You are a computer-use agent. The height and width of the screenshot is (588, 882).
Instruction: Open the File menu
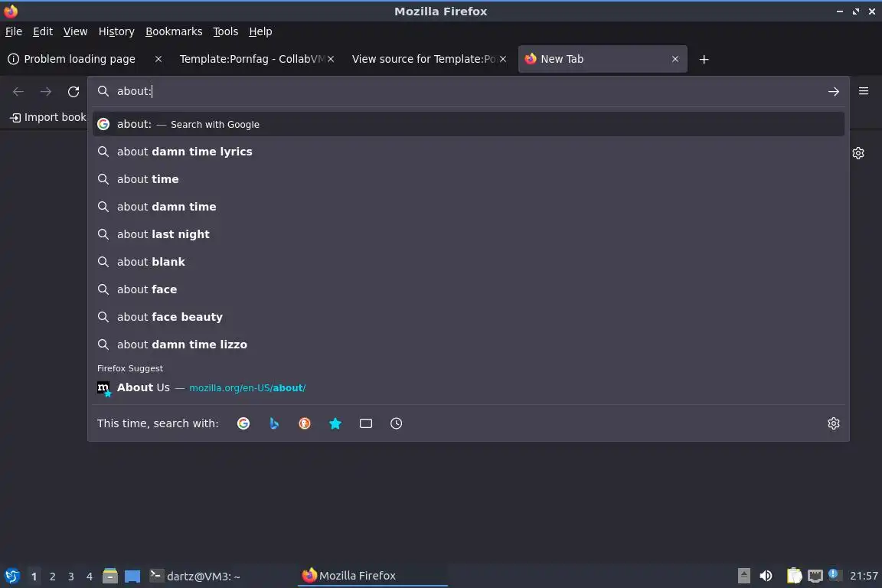click(x=14, y=31)
